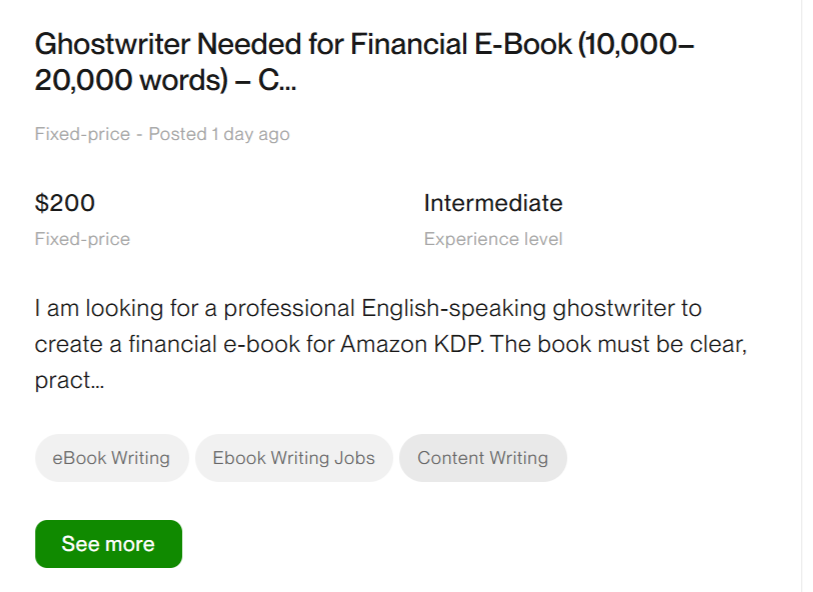Click the first line of the description
The height and width of the screenshot is (592, 813).
coord(367,308)
